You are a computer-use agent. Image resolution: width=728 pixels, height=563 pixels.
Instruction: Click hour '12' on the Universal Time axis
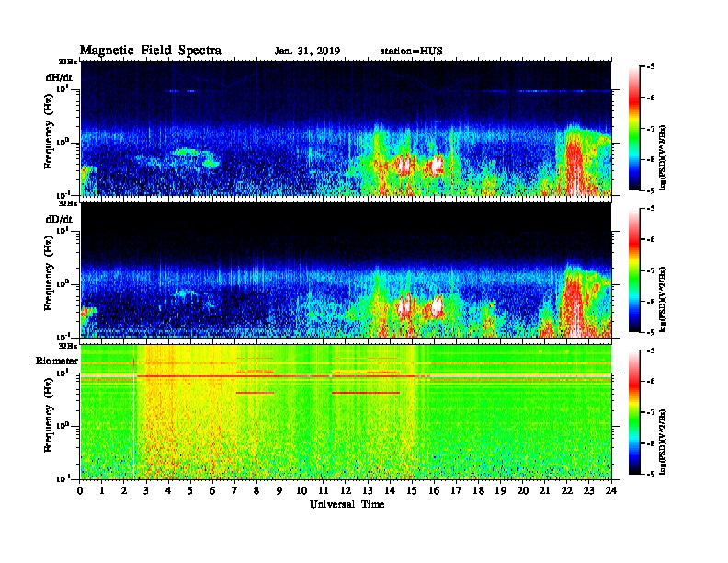346,490
